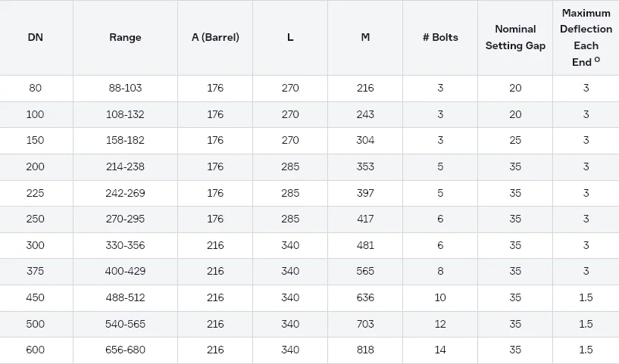The height and width of the screenshot is (364, 619).
Task: Click the 88-103 range cell
Action: [125, 89]
